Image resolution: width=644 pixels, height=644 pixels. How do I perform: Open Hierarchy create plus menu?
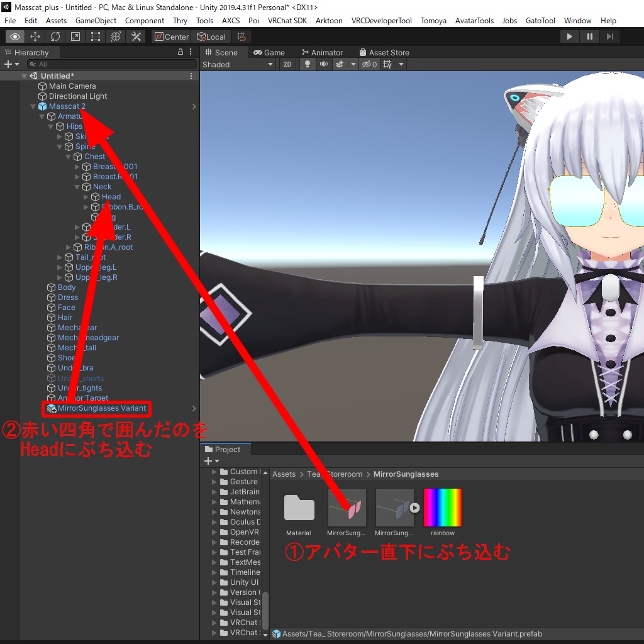tap(11, 65)
